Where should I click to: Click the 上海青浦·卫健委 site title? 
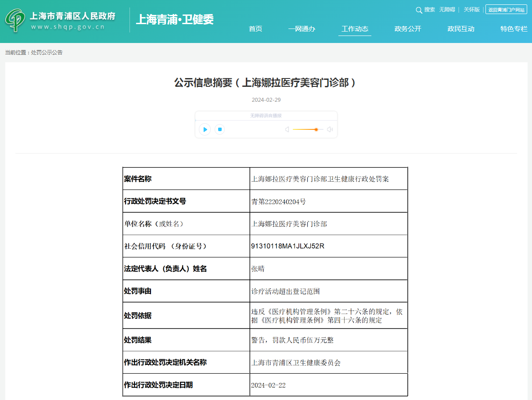(x=175, y=20)
